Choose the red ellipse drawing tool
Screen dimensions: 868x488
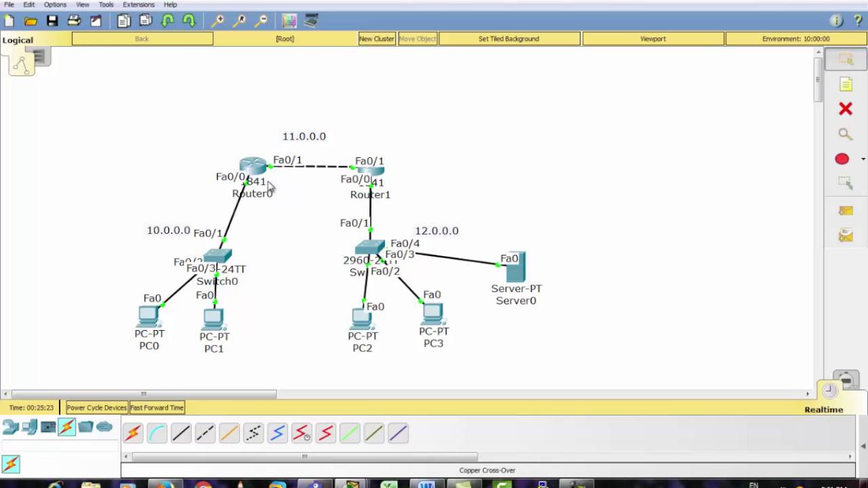(842, 159)
